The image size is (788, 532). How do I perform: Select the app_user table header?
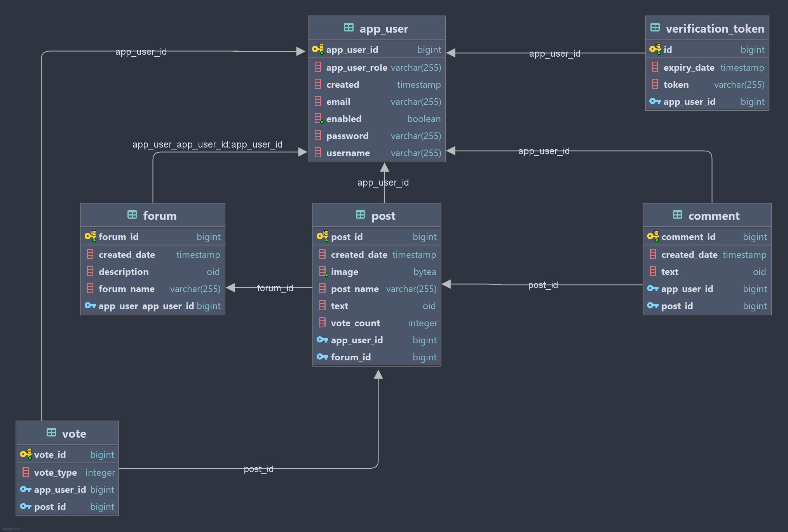[378, 28]
